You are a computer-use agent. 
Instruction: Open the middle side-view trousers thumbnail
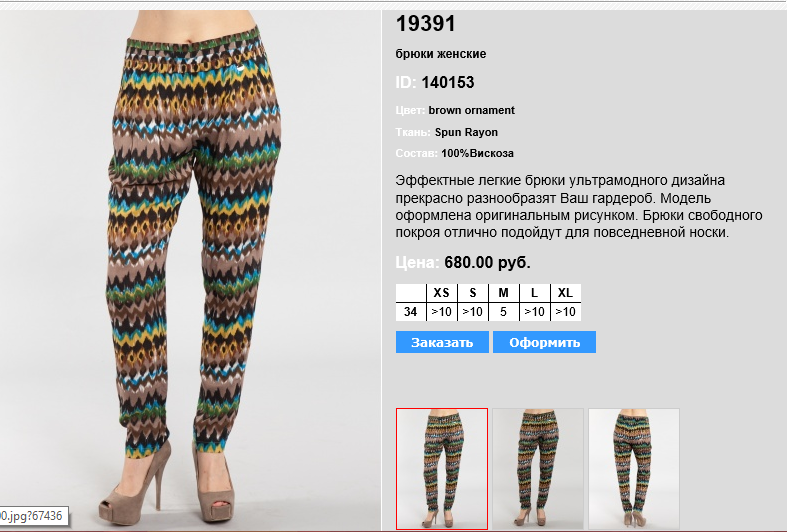(x=538, y=469)
